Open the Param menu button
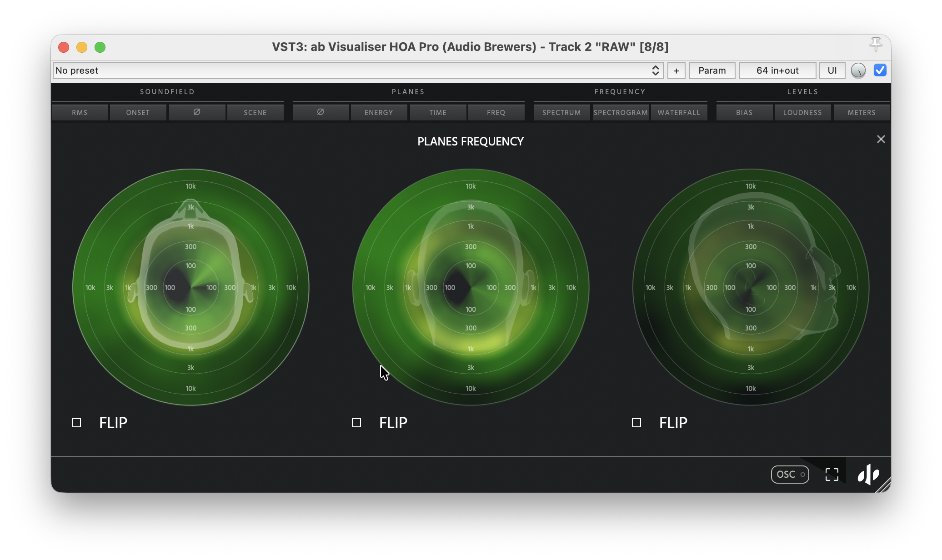This screenshot has height=560, width=942. pyautogui.click(x=712, y=70)
